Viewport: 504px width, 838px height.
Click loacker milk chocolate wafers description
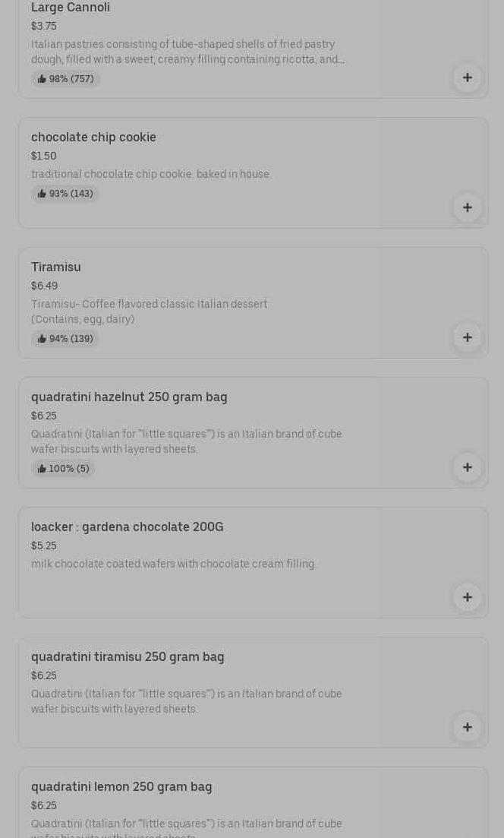click(x=173, y=564)
